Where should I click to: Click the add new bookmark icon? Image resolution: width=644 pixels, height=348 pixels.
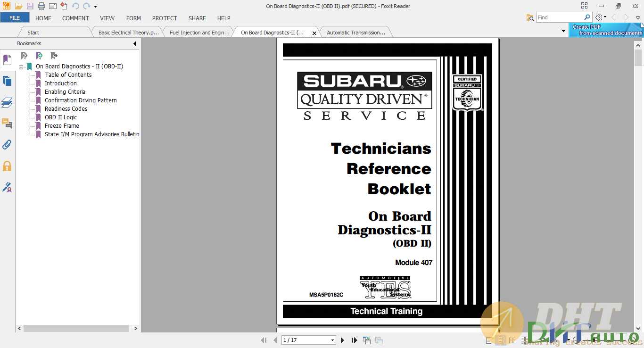39,56
